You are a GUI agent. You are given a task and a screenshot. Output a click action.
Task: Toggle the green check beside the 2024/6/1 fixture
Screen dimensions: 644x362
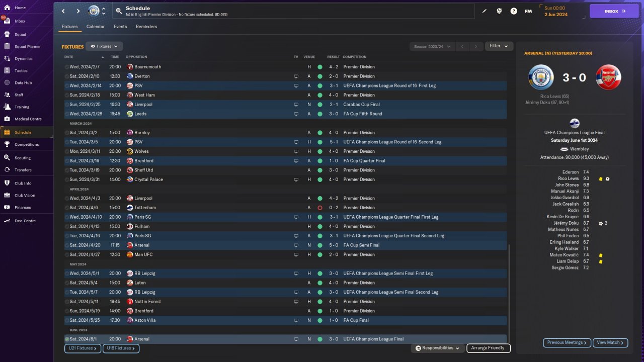(x=67, y=339)
